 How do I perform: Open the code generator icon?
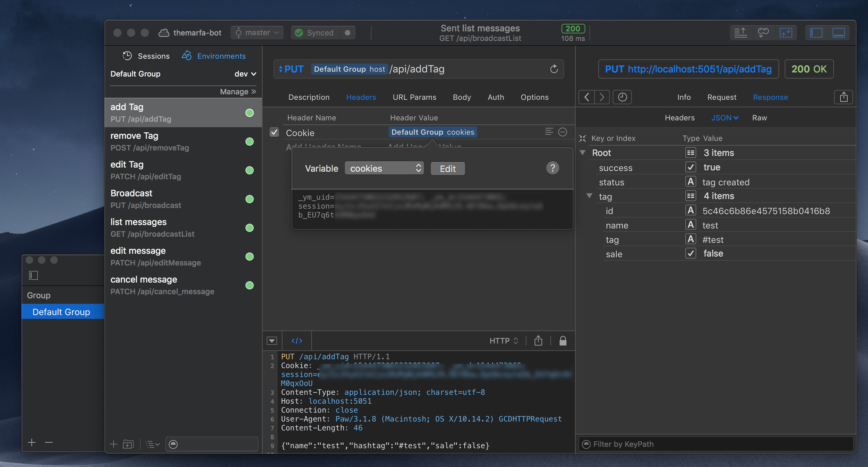coord(297,341)
